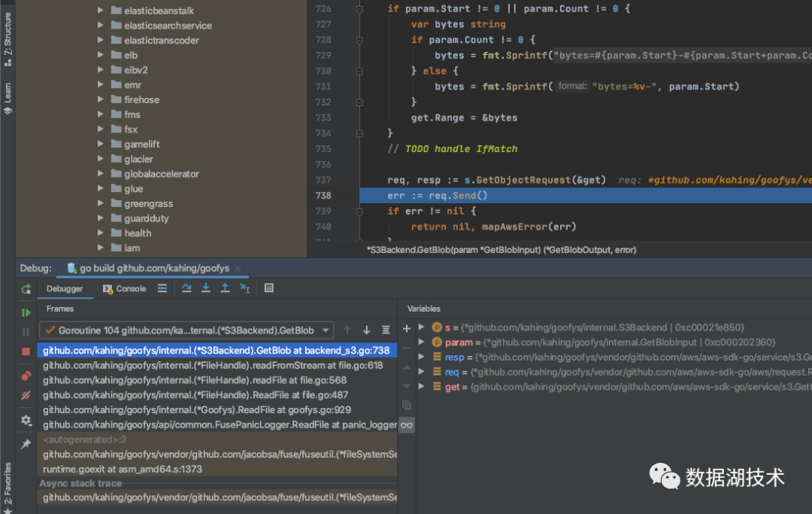Expand the param variable
This screenshot has height=514, width=812.
(422, 342)
